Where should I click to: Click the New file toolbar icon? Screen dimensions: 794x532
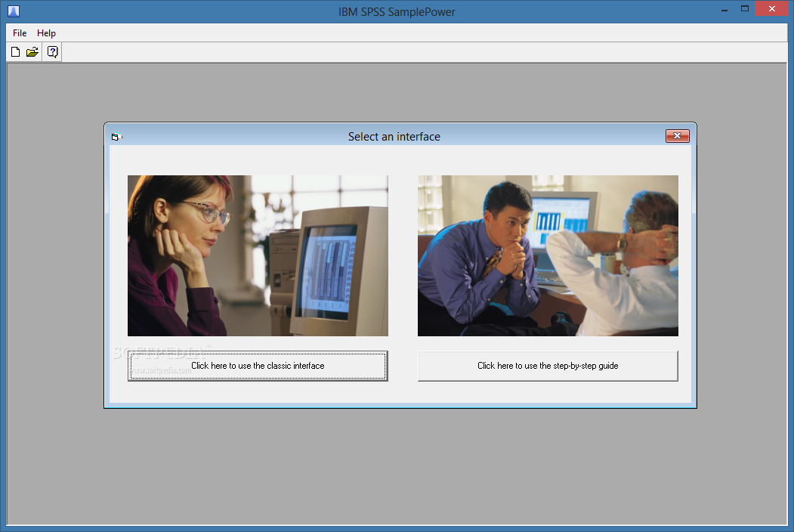pyautogui.click(x=16, y=51)
